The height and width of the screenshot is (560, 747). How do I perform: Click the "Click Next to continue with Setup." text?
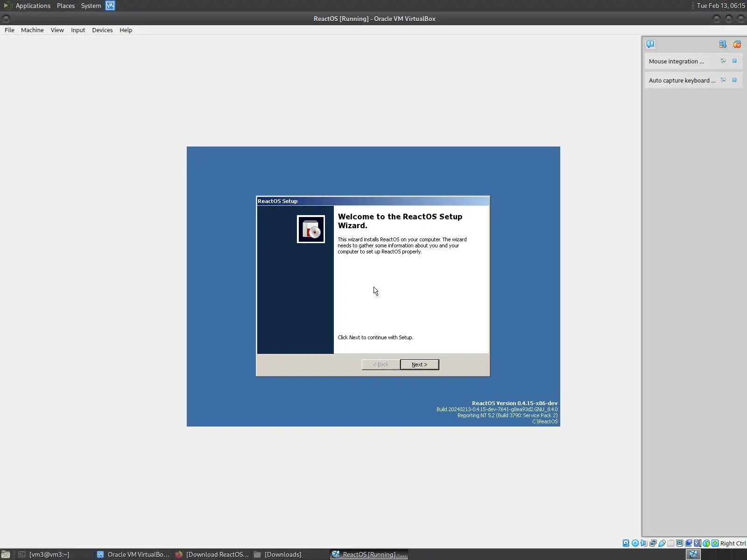tap(375, 337)
